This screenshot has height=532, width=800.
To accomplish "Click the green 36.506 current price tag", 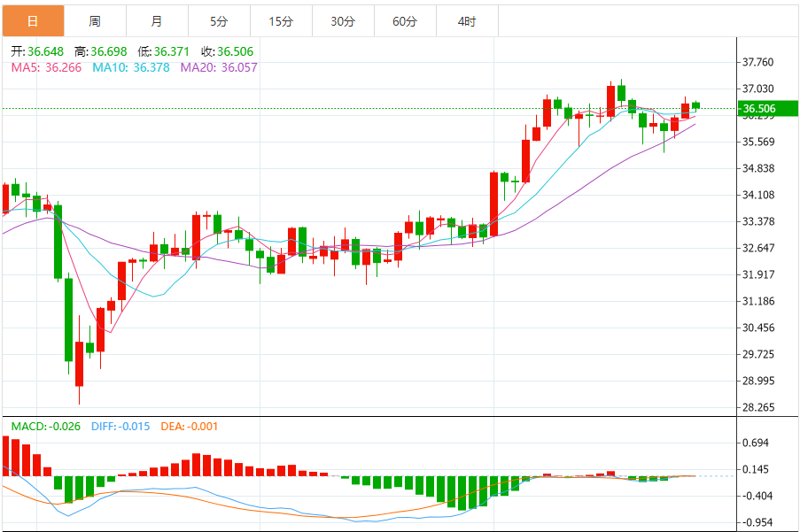I will [x=768, y=109].
